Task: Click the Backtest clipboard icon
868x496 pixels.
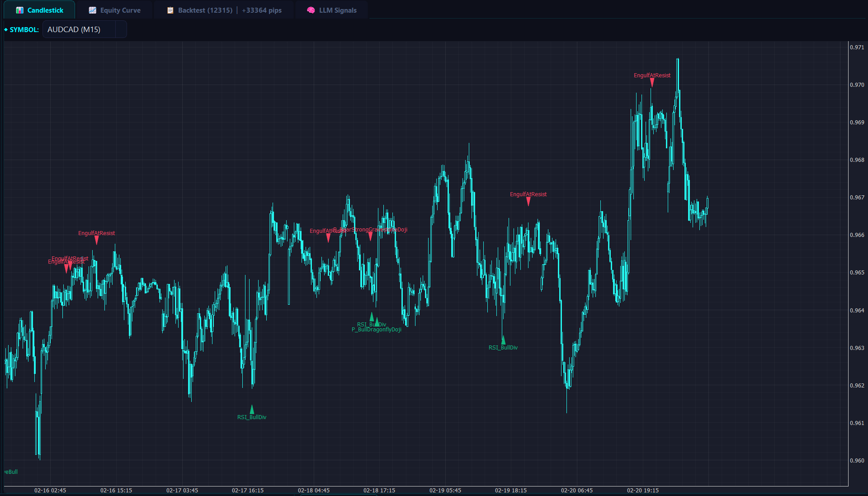Action: (170, 10)
